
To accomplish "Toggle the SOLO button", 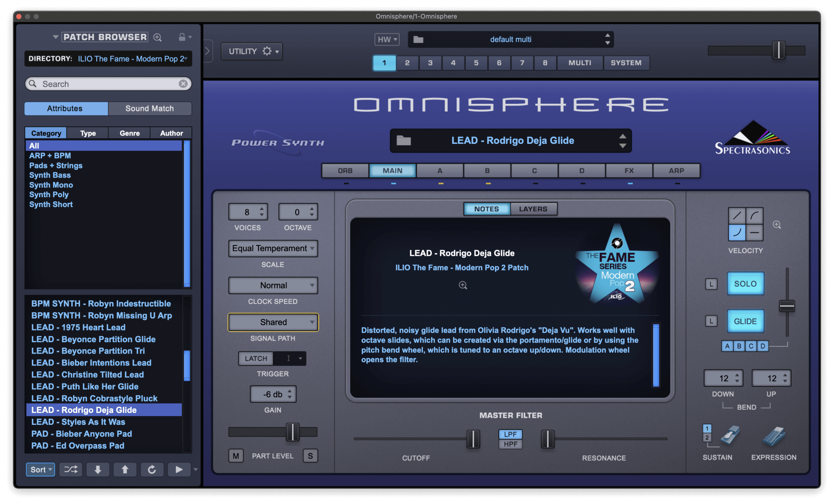I will (745, 284).
